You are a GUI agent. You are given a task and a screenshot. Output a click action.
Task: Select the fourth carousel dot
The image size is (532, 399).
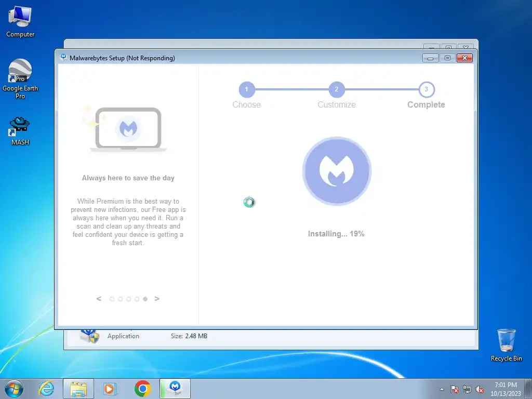click(x=137, y=299)
